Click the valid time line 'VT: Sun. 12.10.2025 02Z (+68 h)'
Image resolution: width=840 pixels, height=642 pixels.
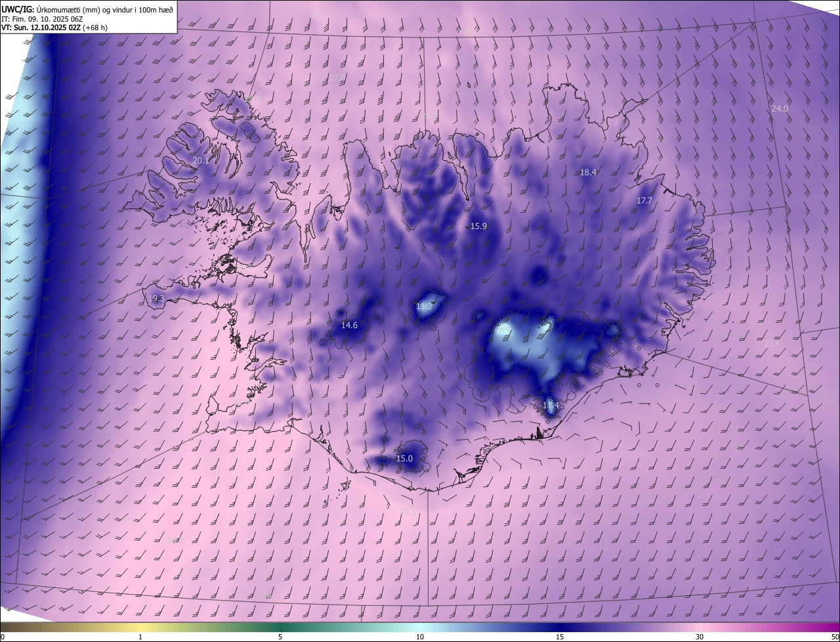54,27
